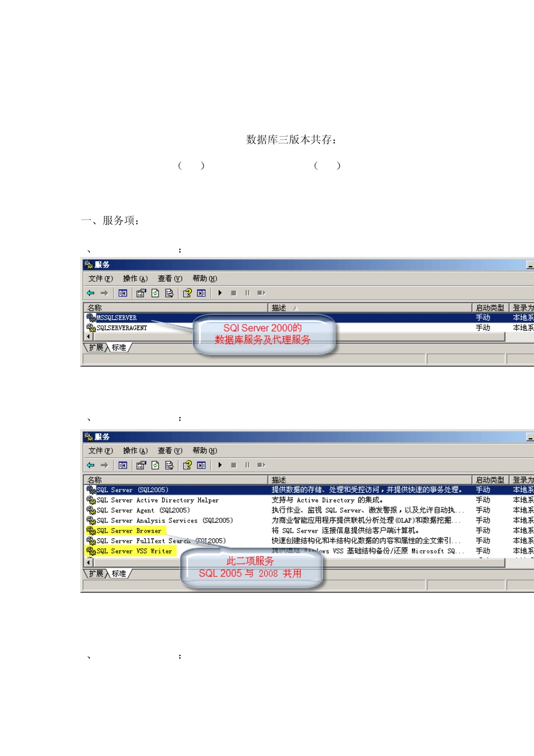The image size is (534, 756).
Task: Switch to 扩展 tab in SQL2005 services window
Action: pyautogui.click(x=96, y=574)
